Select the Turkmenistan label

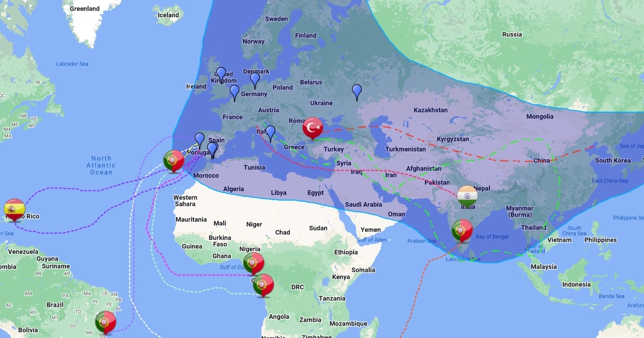click(405, 149)
